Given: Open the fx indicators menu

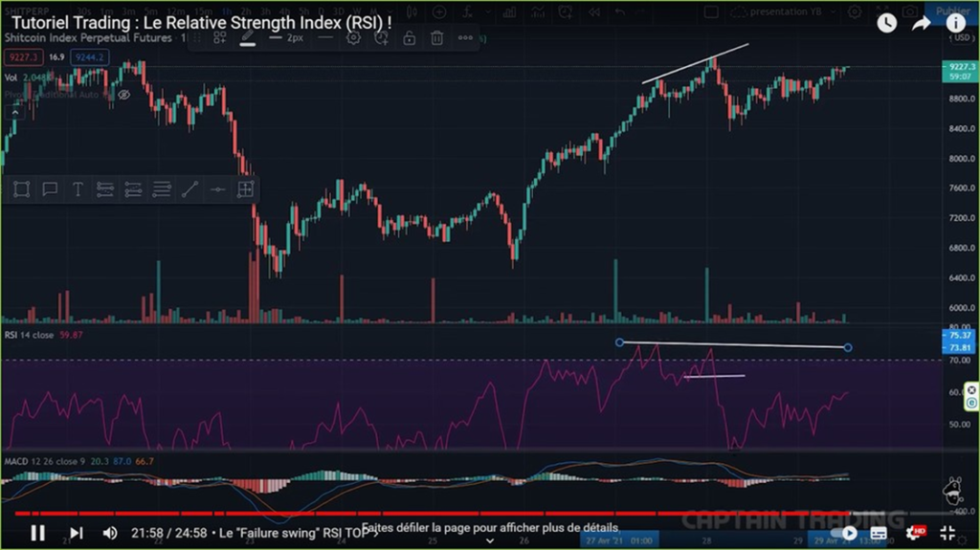Looking at the screenshot, I should click(467, 11).
